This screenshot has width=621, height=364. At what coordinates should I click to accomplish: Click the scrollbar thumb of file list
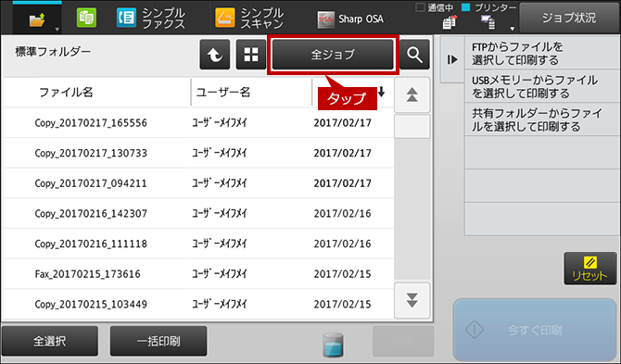click(x=412, y=127)
